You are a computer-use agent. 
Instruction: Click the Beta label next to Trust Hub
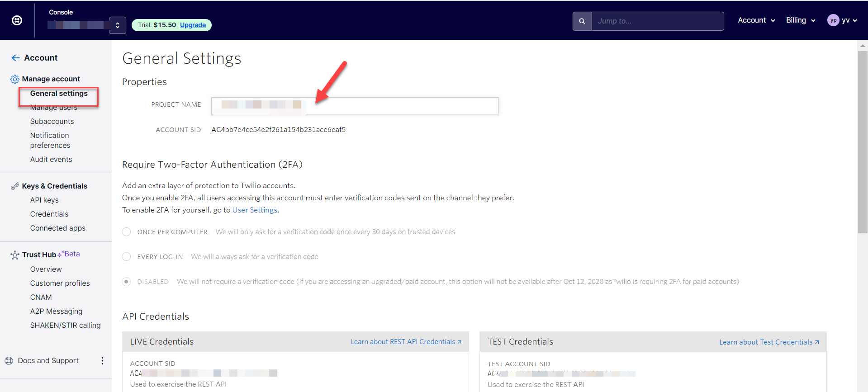[x=72, y=254]
